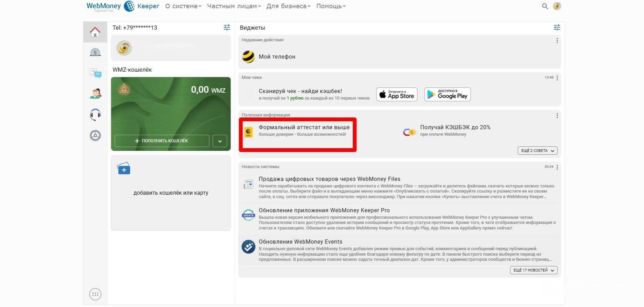Click the search magnifier icon
The image size is (644, 307).
coord(545,6)
